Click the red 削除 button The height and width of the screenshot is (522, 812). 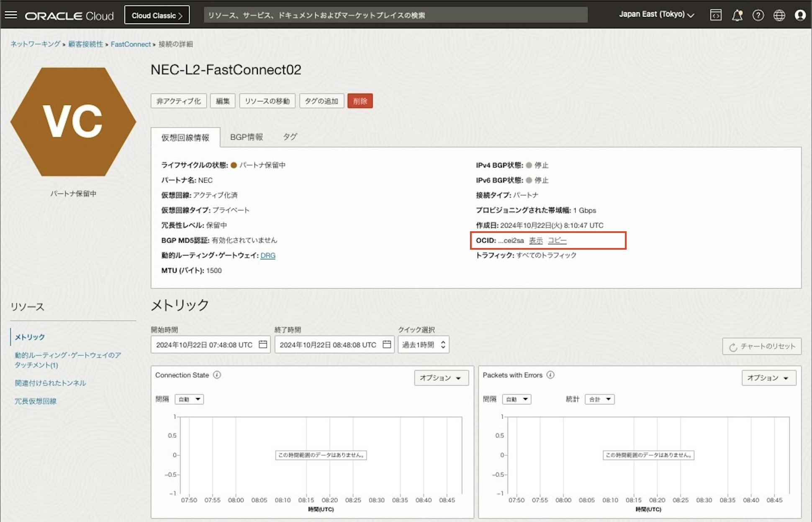coord(360,101)
